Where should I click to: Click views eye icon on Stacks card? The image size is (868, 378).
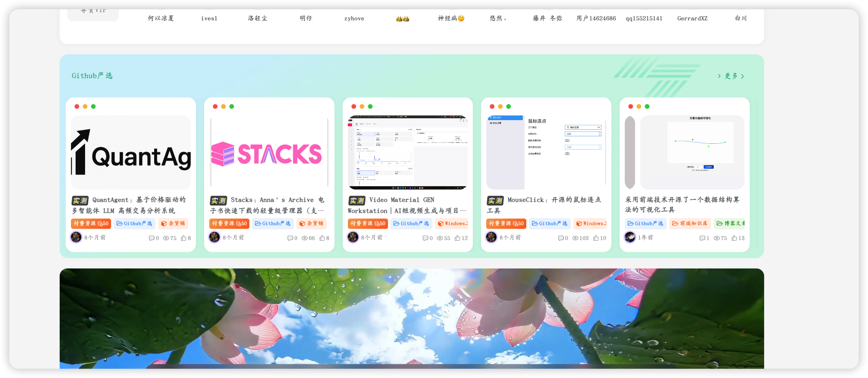pos(304,238)
